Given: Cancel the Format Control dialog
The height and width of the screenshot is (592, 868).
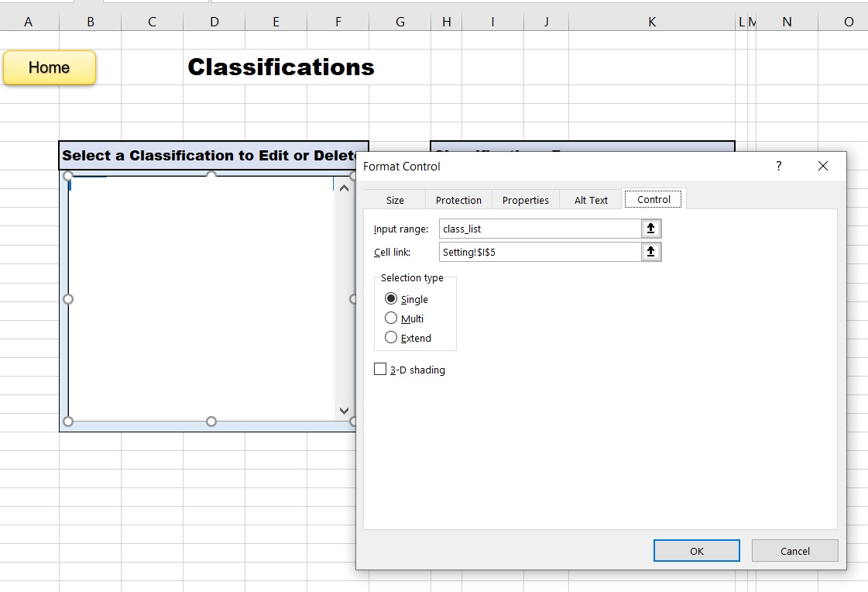Looking at the screenshot, I should (794, 551).
